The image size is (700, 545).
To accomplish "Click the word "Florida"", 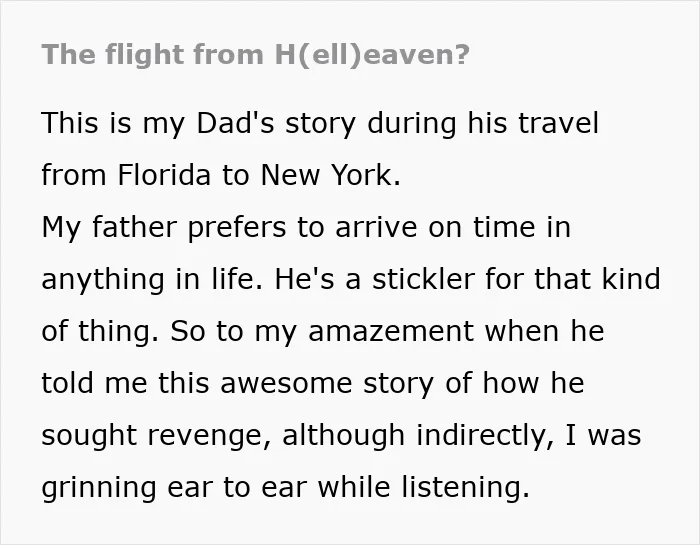I will coord(164,175).
